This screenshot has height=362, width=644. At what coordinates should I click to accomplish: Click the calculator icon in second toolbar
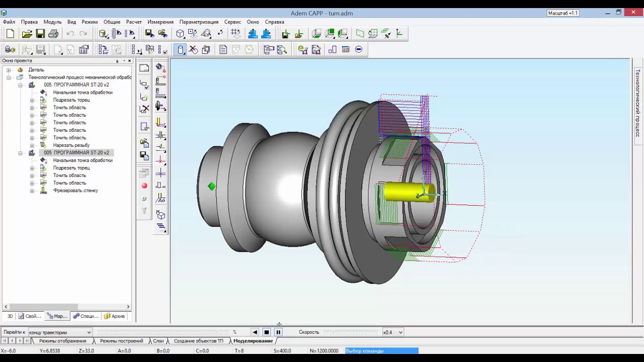(346, 49)
